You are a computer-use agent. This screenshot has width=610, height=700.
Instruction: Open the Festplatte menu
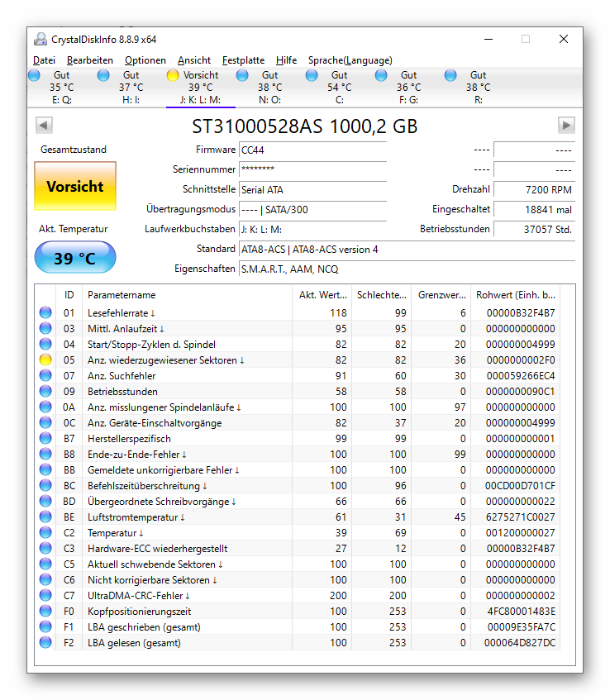(243, 60)
